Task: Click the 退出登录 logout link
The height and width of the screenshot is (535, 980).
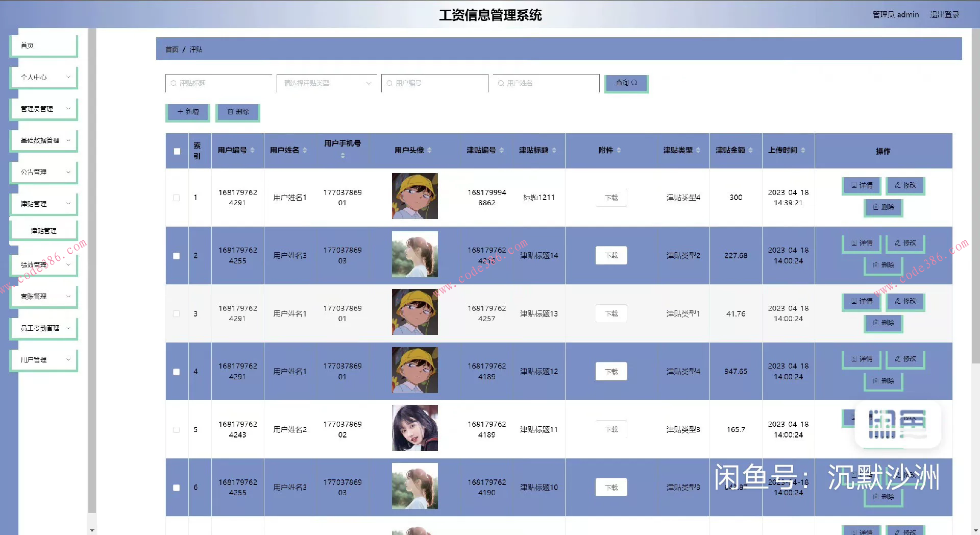Action: point(944,14)
